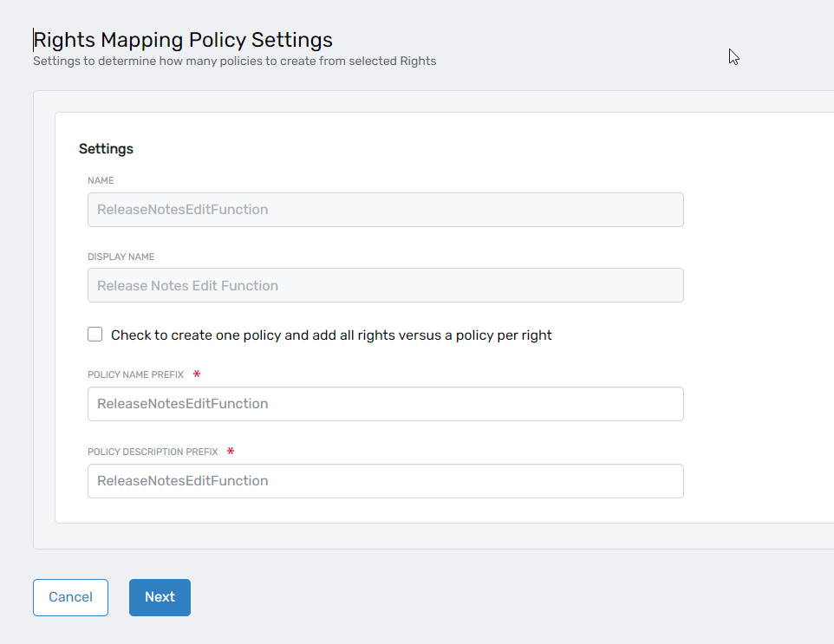
Task: Click the subtitle text about creating policies
Action: [234, 61]
